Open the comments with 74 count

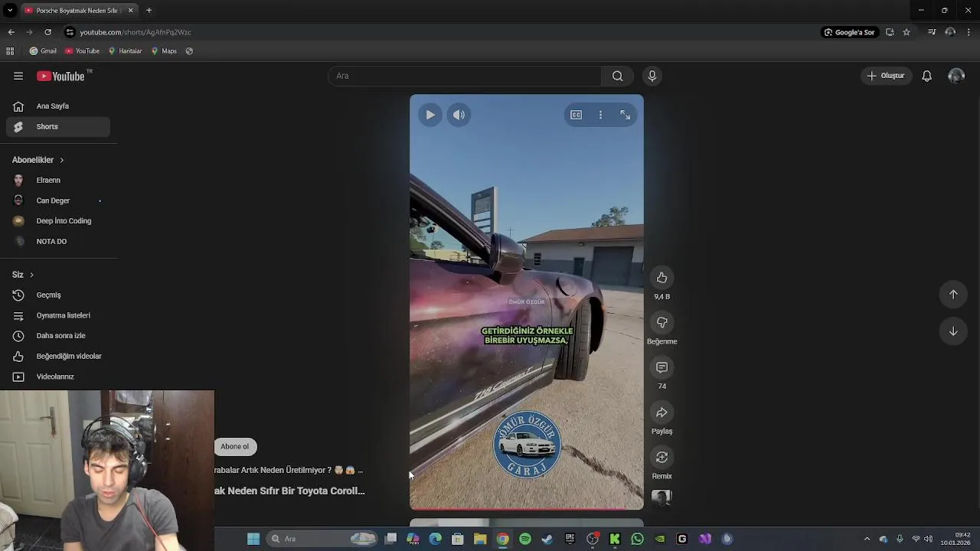[662, 367]
